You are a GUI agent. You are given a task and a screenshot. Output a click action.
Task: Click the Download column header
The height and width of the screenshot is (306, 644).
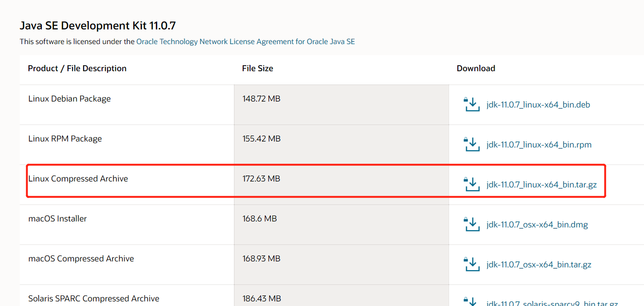click(476, 68)
